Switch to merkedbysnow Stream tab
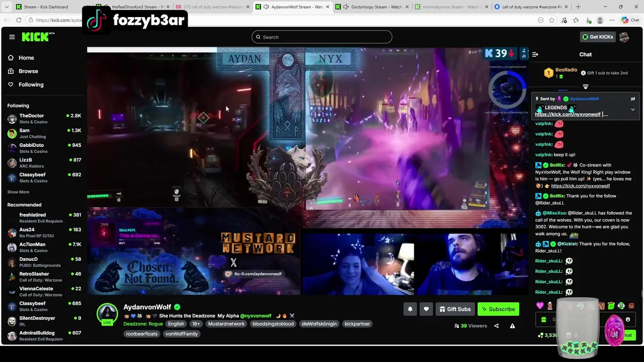This screenshot has width=644, height=362. [x=450, y=7]
